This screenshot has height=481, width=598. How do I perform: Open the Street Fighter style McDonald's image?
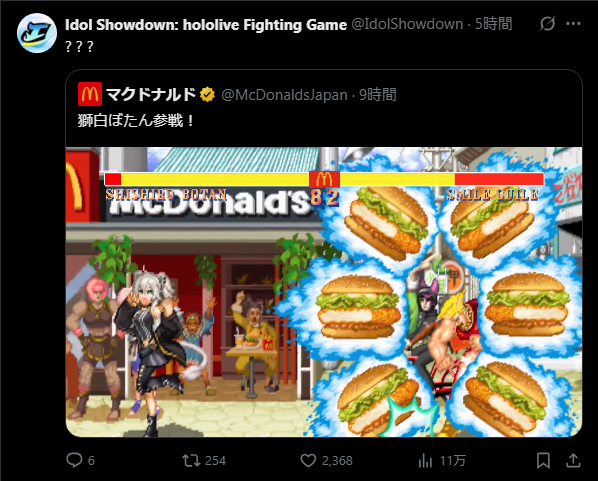(x=324, y=292)
